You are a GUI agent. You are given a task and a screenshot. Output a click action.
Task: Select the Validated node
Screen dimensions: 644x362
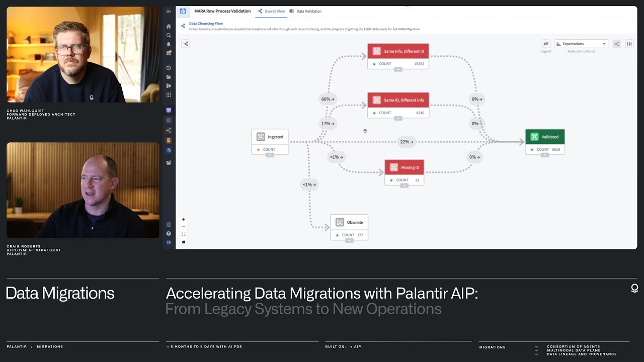coord(545,142)
